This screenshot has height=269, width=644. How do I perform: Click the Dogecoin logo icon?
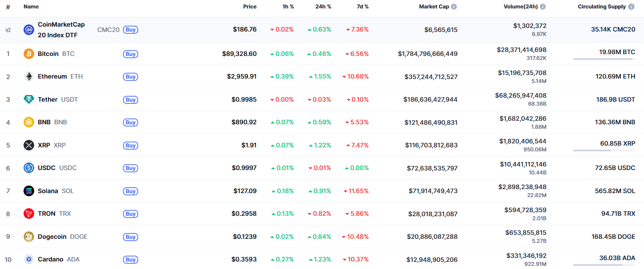point(28,236)
